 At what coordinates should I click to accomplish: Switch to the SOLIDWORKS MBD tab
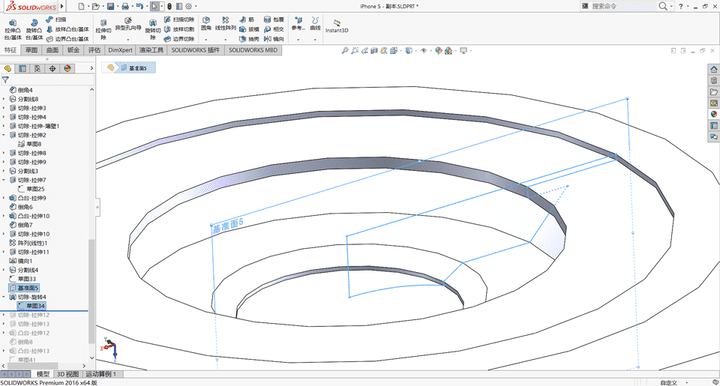pos(253,50)
